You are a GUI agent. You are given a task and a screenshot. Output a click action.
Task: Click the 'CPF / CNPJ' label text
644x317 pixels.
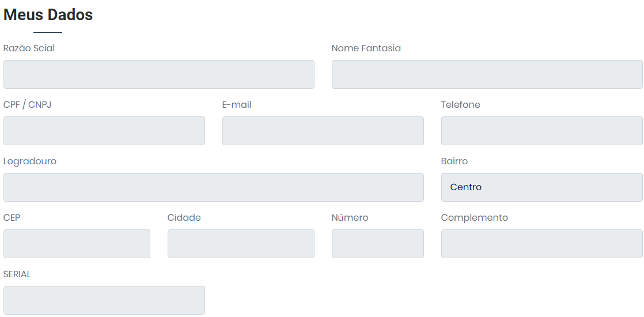click(x=27, y=105)
